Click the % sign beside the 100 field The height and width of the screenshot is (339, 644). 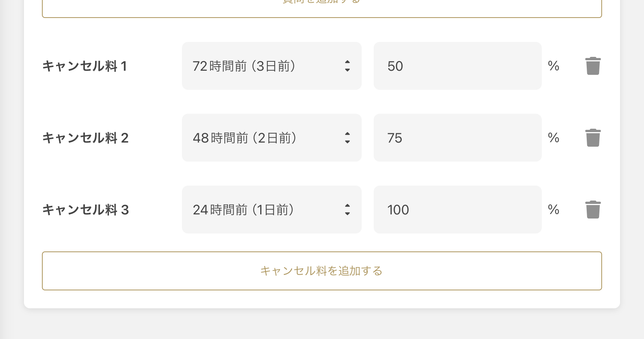coord(553,210)
